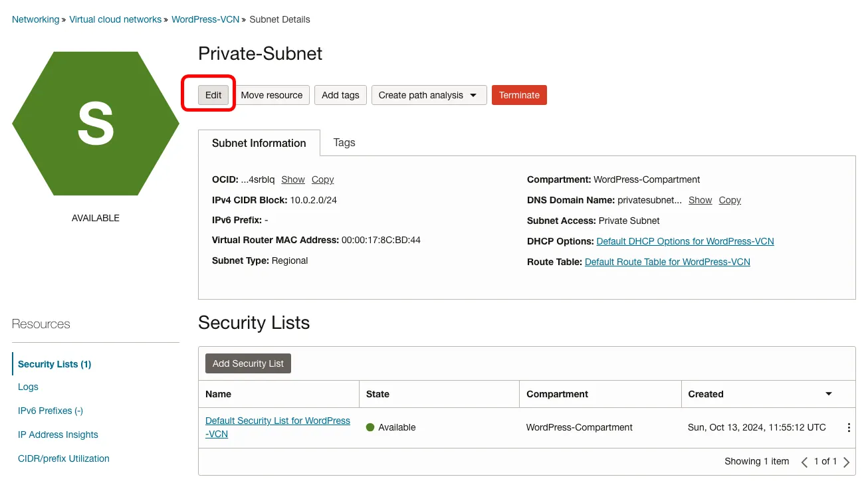Go to previous page of security lists
Image resolution: width=868 pixels, height=487 pixels.
[804, 462]
